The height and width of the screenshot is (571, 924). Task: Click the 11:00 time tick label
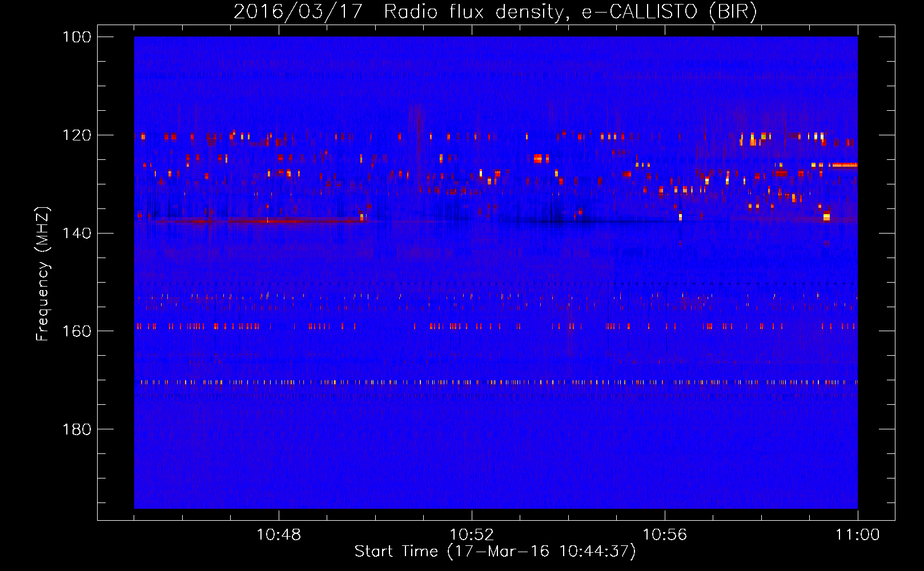(858, 535)
